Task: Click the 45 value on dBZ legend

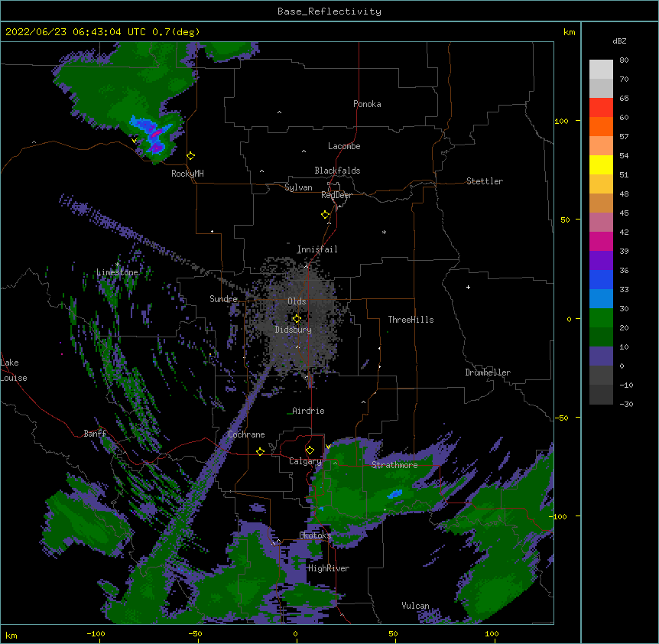Action: click(624, 213)
